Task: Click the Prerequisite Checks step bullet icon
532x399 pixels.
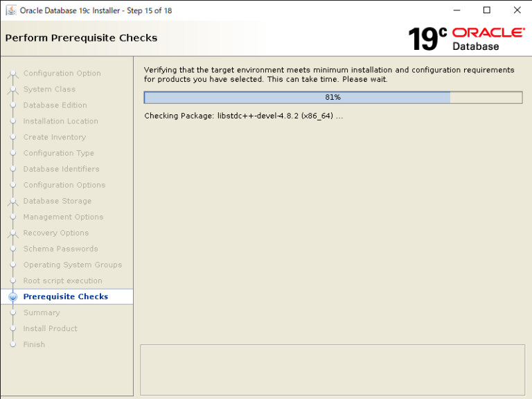Action: tap(12, 296)
